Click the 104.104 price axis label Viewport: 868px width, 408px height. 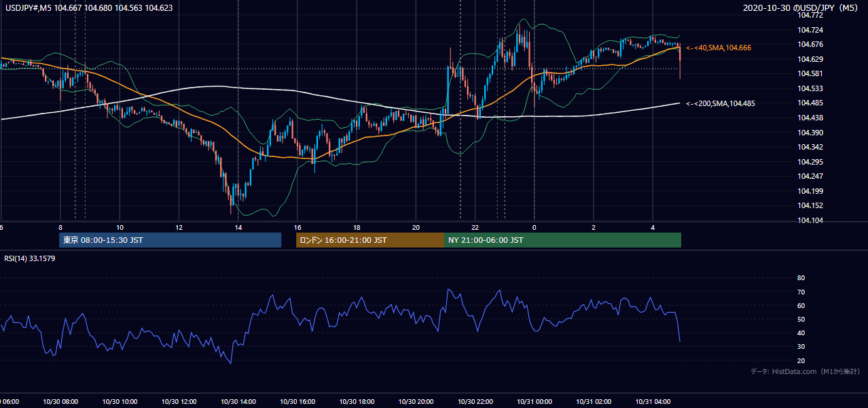[x=811, y=220]
